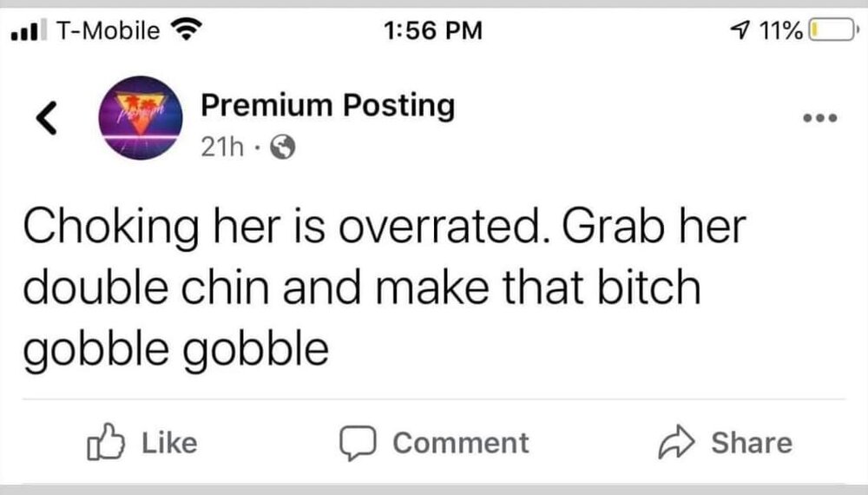Click the 21h post timestamp

217,148
